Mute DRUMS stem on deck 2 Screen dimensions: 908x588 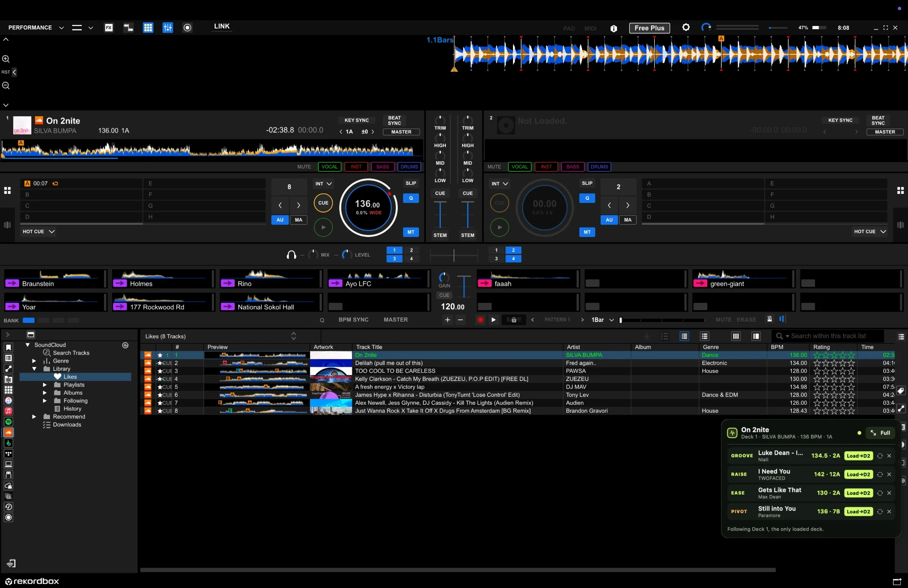[599, 167]
